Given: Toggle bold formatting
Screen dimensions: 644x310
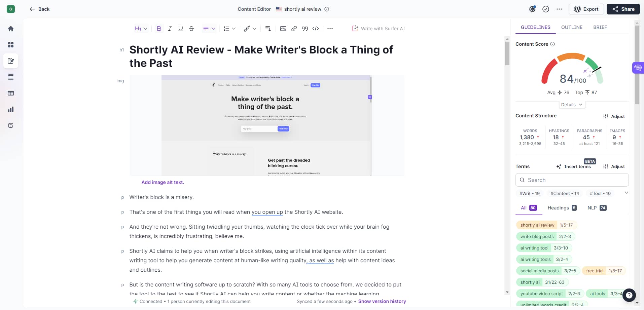Looking at the screenshot, I should [x=159, y=29].
